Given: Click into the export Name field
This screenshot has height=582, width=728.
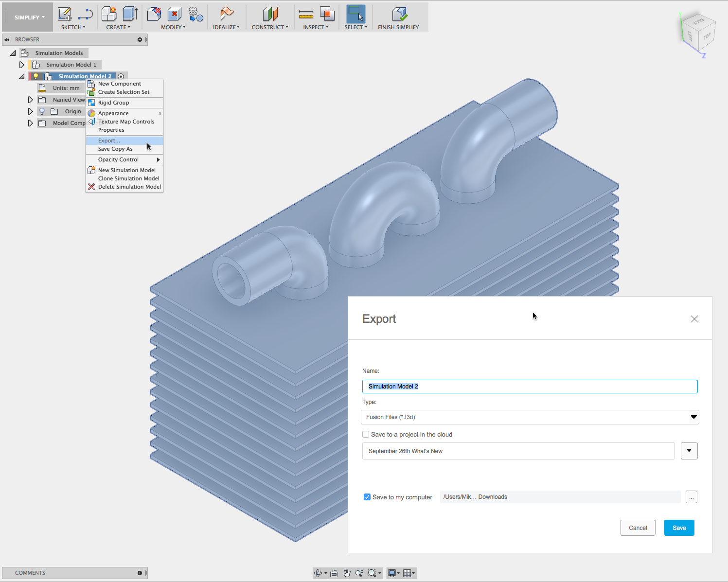Looking at the screenshot, I should coord(530,387).
